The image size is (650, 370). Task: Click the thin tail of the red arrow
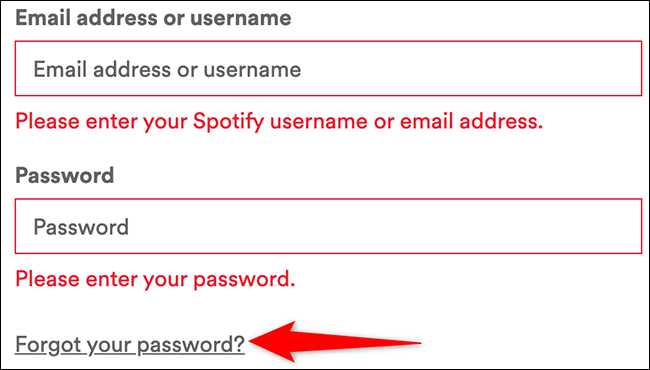coord(359,342)
